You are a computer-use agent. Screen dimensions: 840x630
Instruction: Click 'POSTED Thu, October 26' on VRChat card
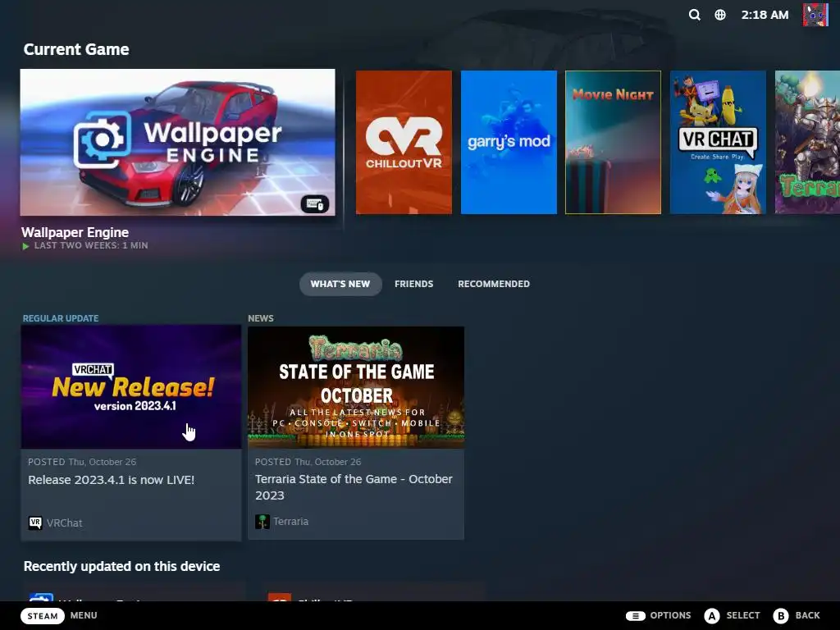82,462
